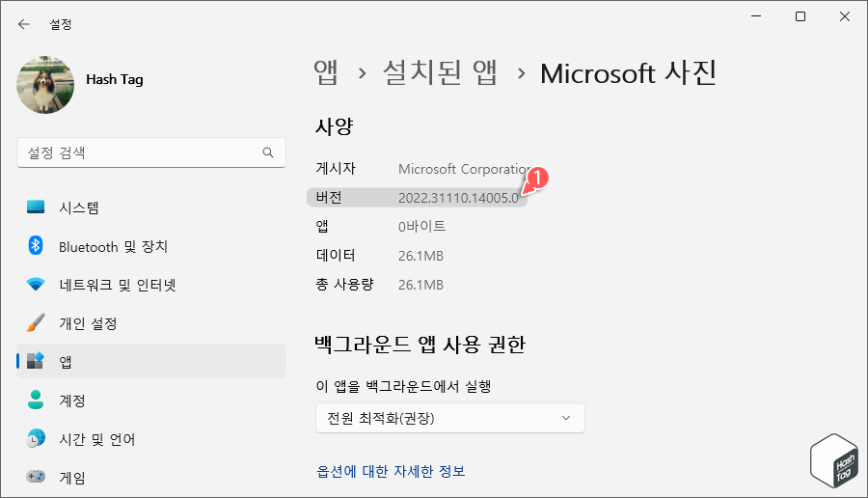The width and height of the screenshot is (868, 498).
Task: Select publisher value Microsoft Corporation
Action: 465,169
